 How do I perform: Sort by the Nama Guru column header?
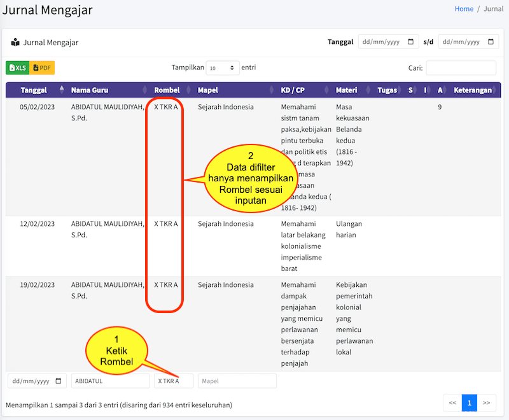click(x=90, y=90)
